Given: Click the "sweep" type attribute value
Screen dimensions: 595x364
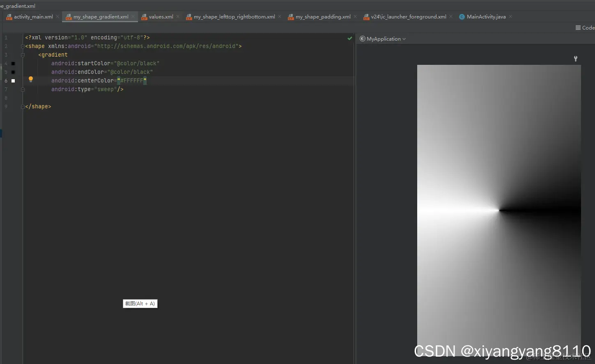Looking at the screenshot, I should tap(106, 89).
